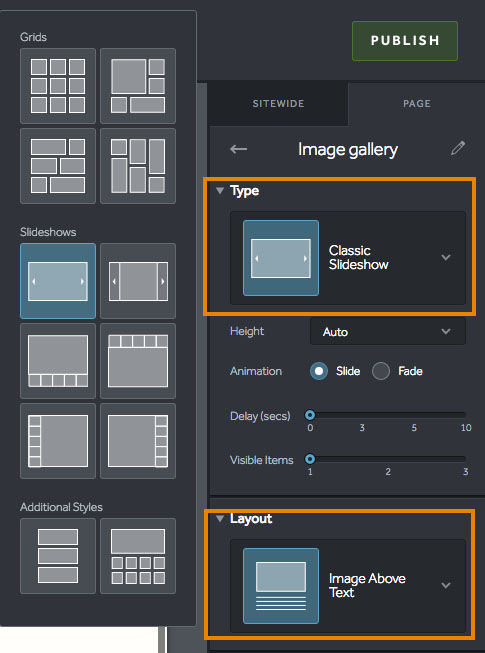This screenshot has height=653, width=485.
Task: Go back using the left arrow
Action: (x=239, y=149)
